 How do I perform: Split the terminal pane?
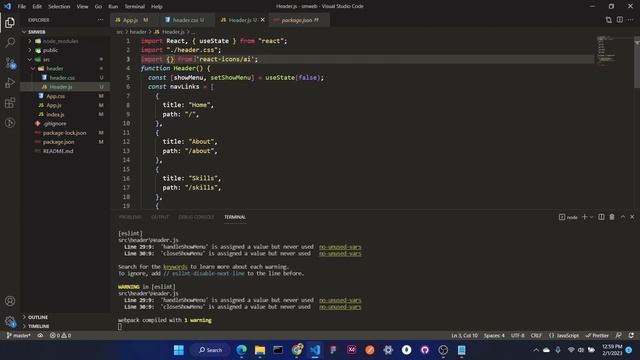coord(601,217)
